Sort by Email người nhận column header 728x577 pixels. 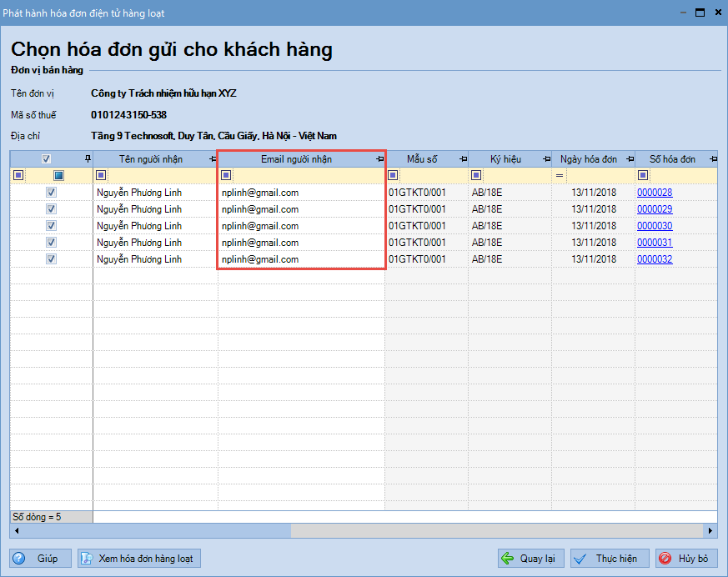click(x=296, y=159)
